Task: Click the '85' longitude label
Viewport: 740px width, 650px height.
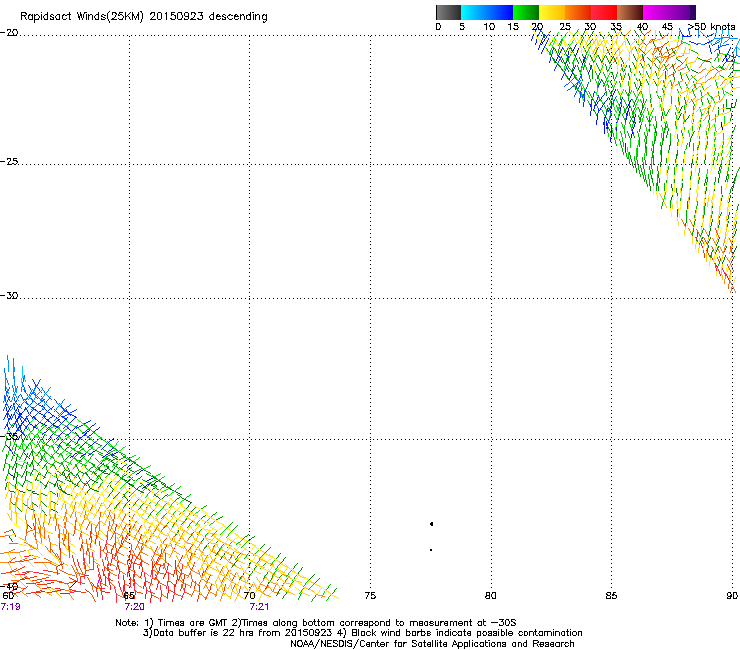Action: [x=611, y=596]
